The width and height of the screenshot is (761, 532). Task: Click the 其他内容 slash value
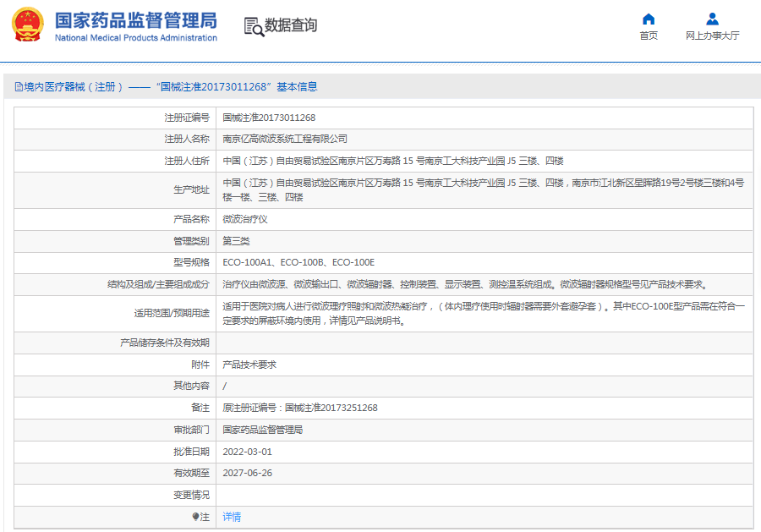click(x=224, y=386)
